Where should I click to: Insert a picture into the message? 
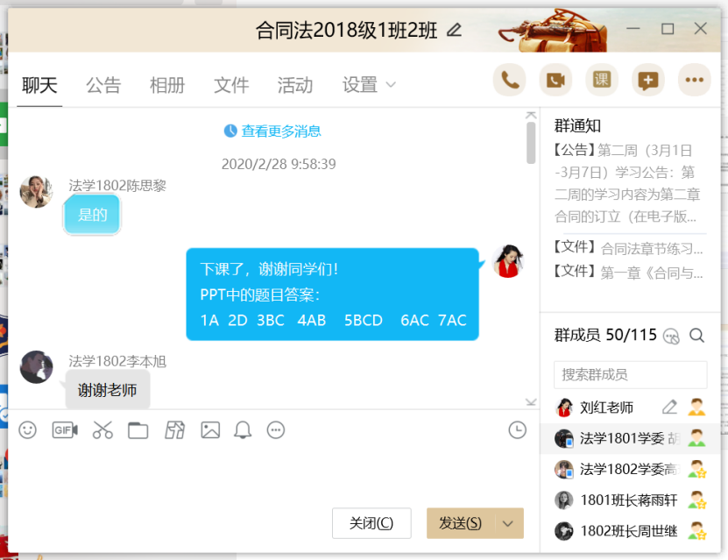pos(210,430)
